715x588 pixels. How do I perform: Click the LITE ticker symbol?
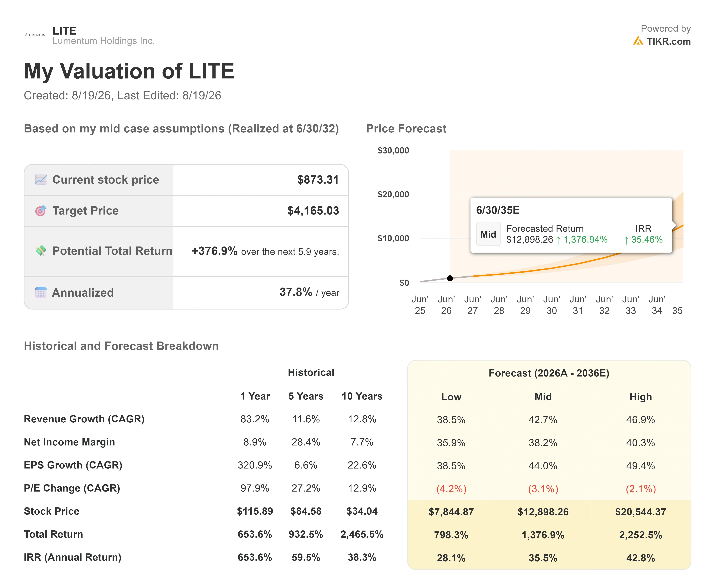[x=64, y=31]
